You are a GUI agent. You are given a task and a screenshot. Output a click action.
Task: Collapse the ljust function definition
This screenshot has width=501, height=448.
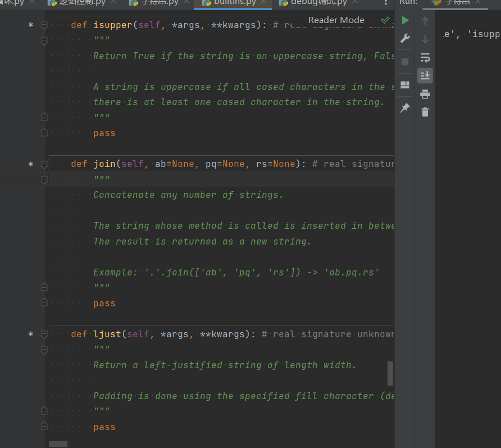tap(44, 334)
